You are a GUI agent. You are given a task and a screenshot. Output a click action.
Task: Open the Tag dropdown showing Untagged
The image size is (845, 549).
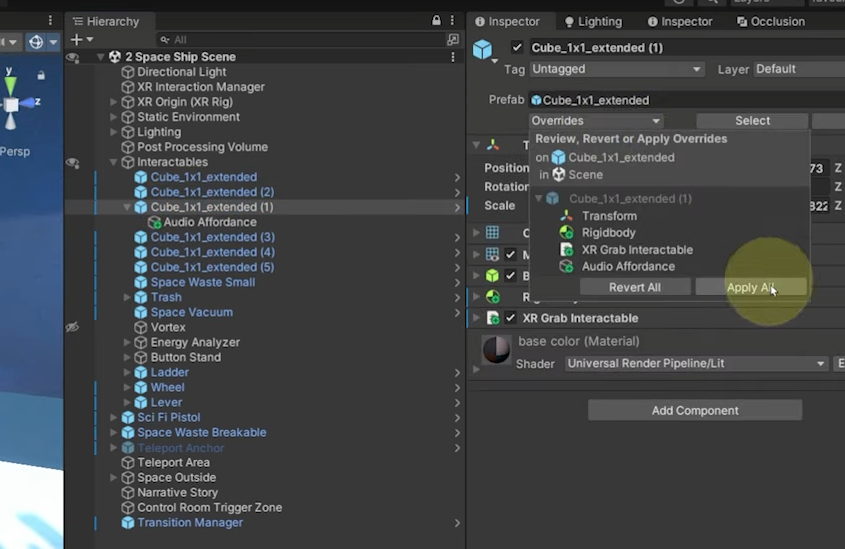[x=617, y=69]
